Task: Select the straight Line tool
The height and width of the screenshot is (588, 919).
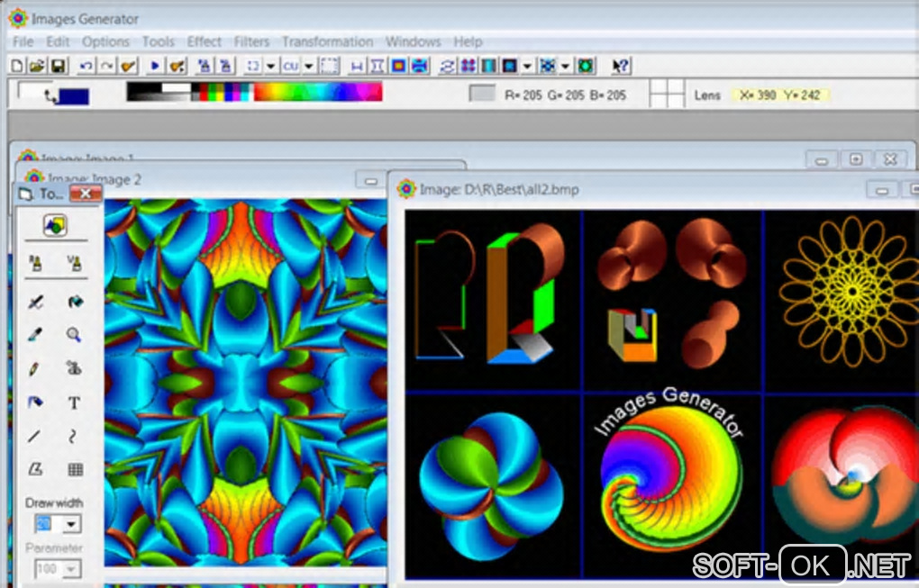Action: point(35,436)
